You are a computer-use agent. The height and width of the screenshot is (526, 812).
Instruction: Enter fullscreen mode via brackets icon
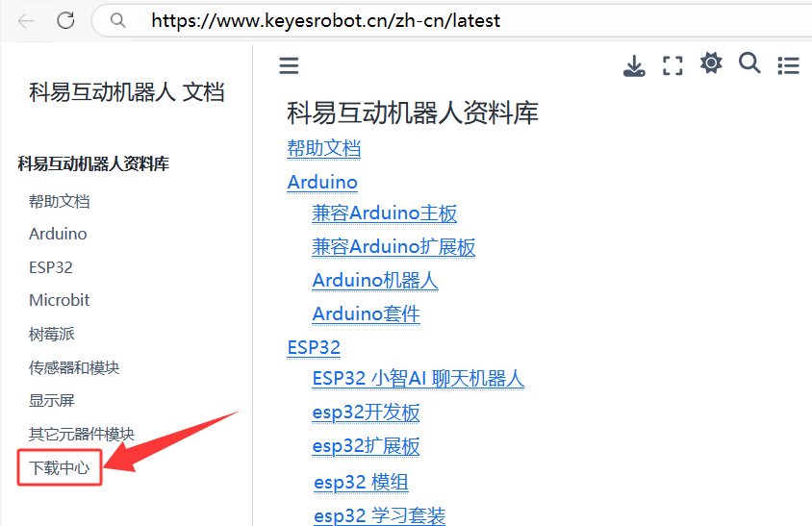point(672,65)
